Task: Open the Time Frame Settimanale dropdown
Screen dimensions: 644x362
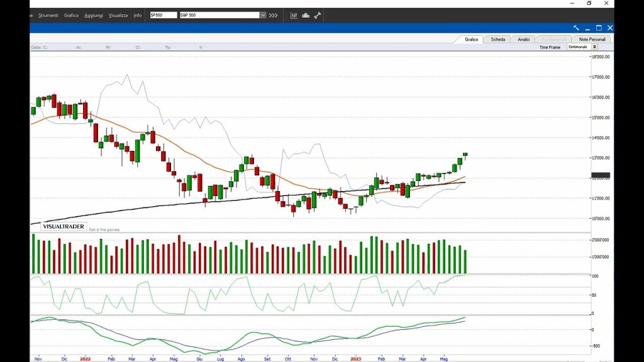Action: click(x=594, y=47)
